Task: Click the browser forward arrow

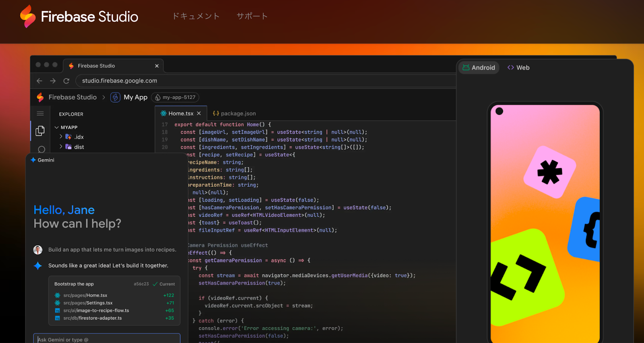Action: (x=53, y=81)
